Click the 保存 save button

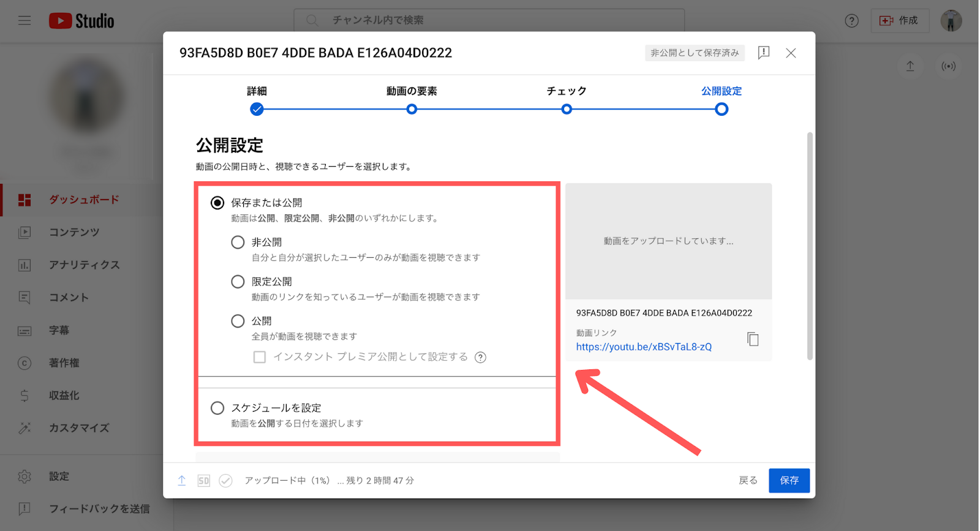click(789, 481)
